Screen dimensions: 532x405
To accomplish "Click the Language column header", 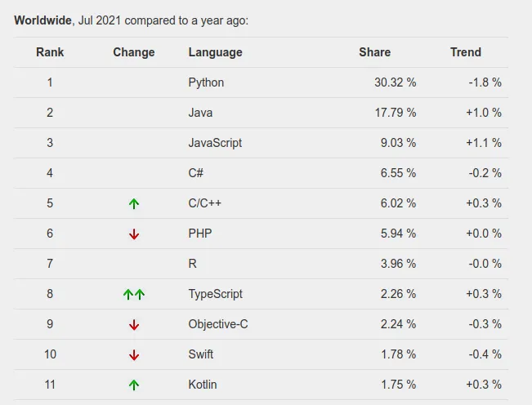I will pyautogui.click(x=215, y=52).
